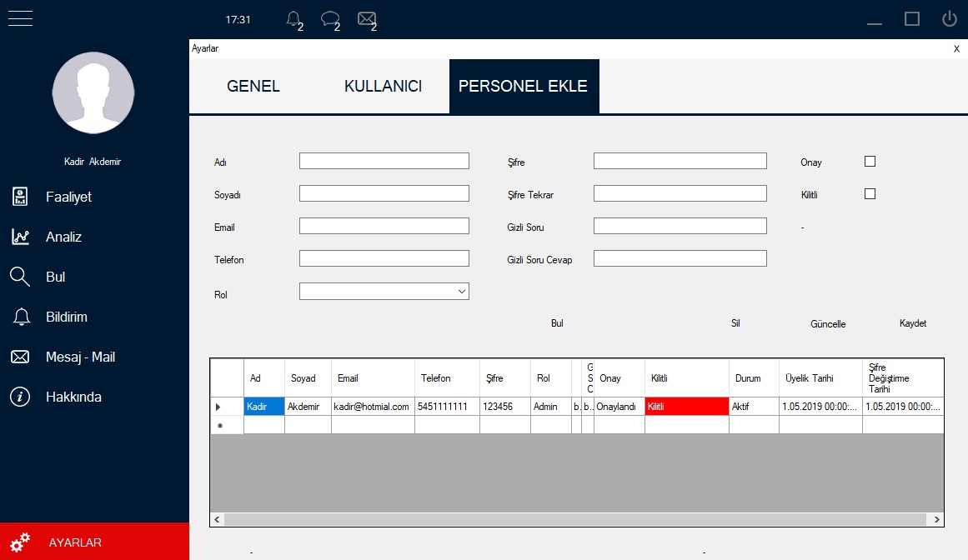968x560 pixels.
Task: Click the Telefon column header
Action: coord(448,378)
